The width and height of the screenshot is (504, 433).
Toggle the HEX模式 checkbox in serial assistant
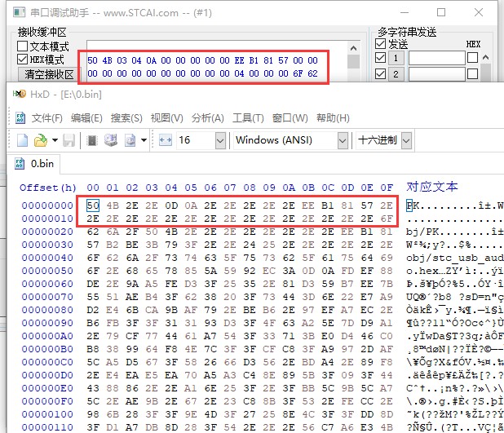[x=23, y=60]
